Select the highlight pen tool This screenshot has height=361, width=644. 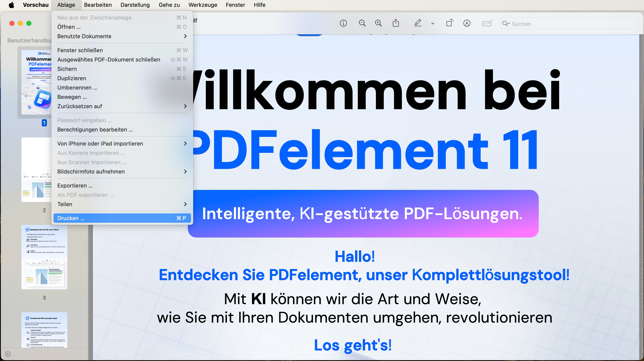click(x=418, y=23)
